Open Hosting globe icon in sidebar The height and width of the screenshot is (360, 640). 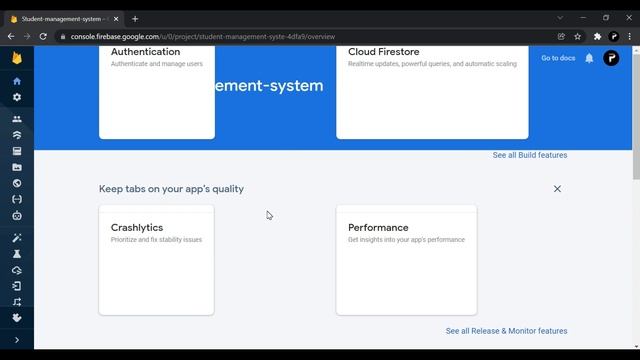click(x=17, y=183)
